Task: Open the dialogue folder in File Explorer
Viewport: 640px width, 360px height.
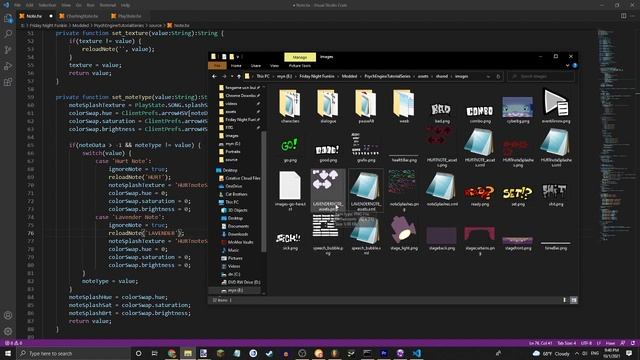Action: click(x=328, y=106)
